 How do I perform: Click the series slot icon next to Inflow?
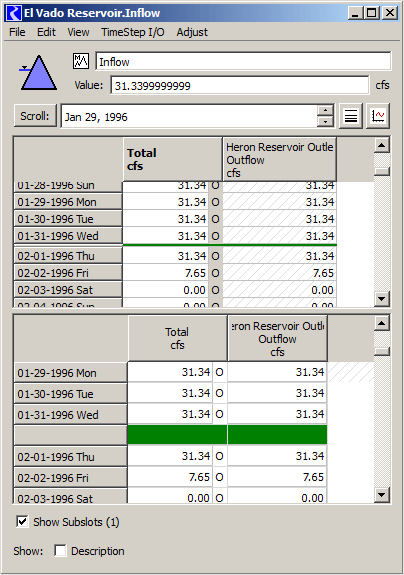click(81, 61)
